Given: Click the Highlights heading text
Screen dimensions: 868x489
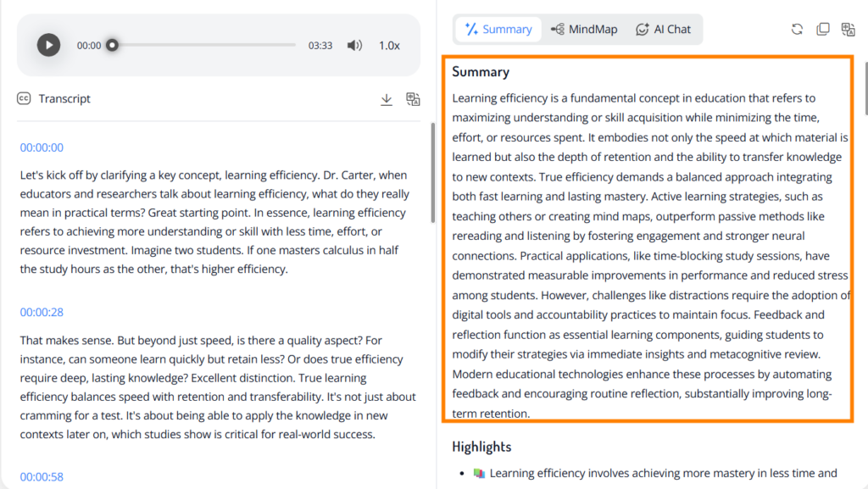Looking at the screenshot, I should coord(481,447).
